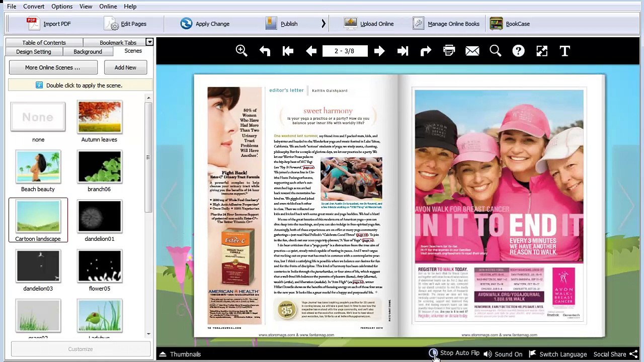Click the return/back curved arrow icon
This screenshot has width=644, height=362.
coord(265,51)
